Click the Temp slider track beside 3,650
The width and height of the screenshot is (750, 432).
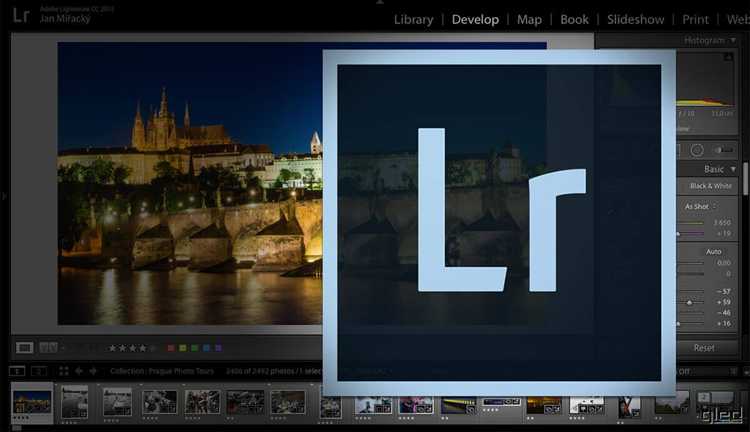click(x=690, y=223)
